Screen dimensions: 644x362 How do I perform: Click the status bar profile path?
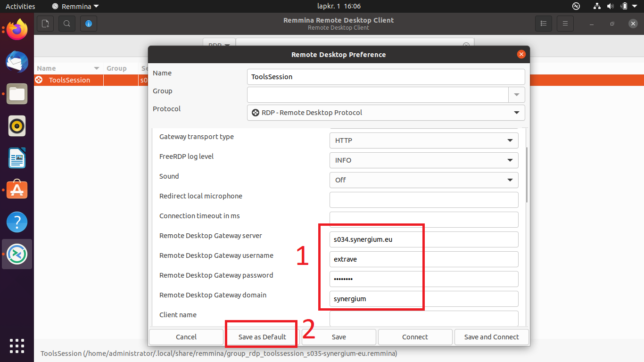click(x=219, y=353)
